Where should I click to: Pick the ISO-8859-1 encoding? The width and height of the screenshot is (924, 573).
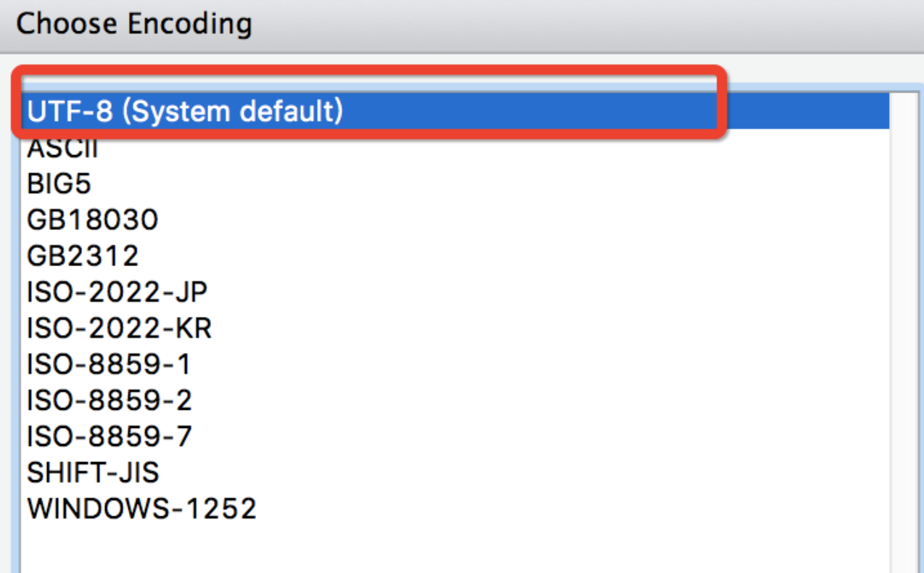pyautogui.click(x=109, y=364)
